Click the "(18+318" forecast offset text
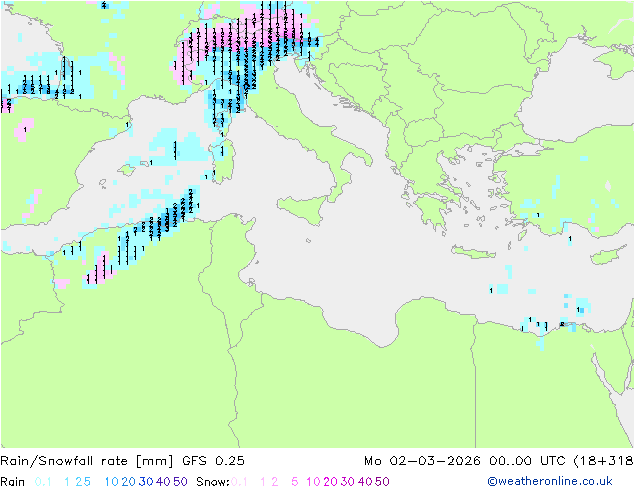Viewport: 634px width, 490px height. (x=603, y=461)
